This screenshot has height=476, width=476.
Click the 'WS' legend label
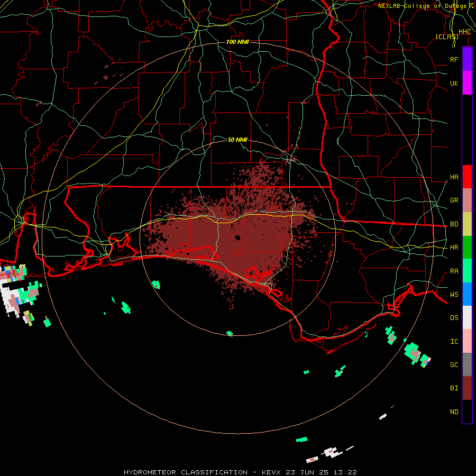(454, 295)
